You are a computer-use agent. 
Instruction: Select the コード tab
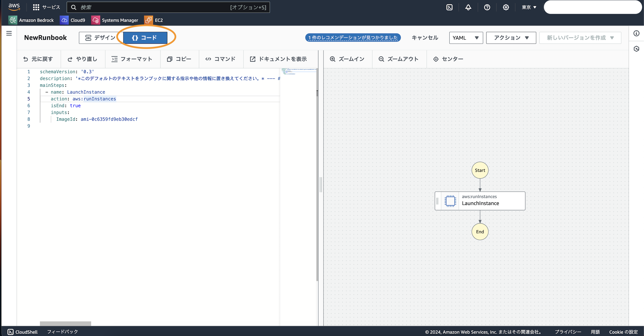pos(145,38)
